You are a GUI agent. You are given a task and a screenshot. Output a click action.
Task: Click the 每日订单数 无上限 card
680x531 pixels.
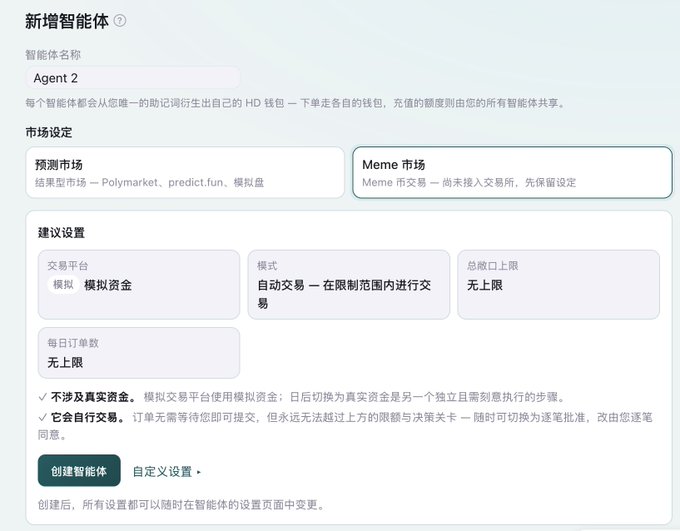139,353
